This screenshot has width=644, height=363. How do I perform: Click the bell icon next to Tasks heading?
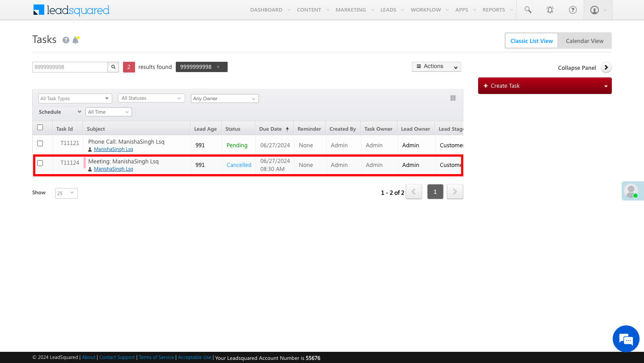[x=76, y=40]
